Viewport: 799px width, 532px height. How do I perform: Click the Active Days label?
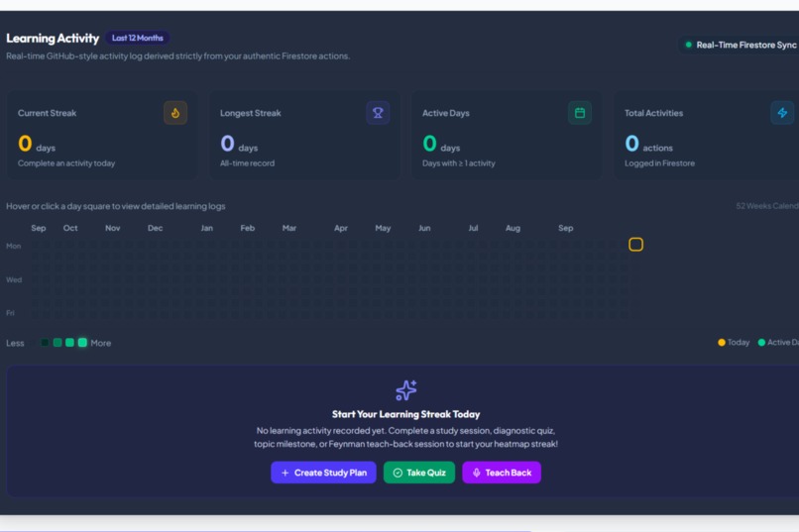(x=446, y=113)
